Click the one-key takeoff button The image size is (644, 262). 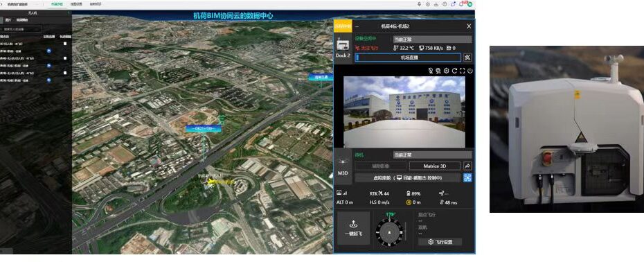click(354, 228)
